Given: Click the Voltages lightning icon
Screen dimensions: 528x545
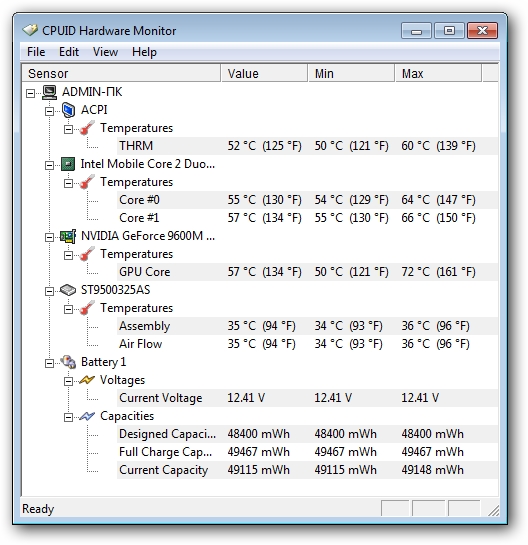Looking at the screenshot, I should pos(87,380).
